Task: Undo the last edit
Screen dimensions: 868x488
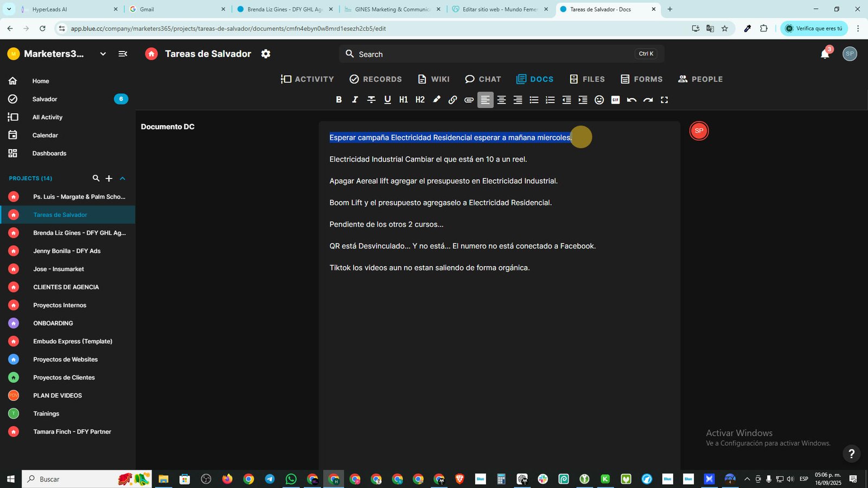Action: point(631,100)
